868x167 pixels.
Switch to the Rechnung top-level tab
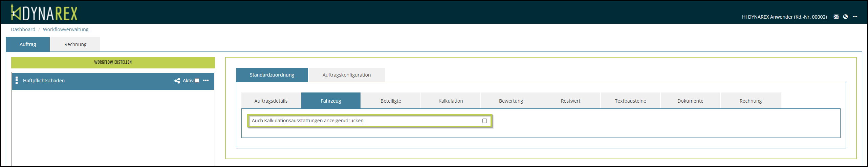[75, 44]
